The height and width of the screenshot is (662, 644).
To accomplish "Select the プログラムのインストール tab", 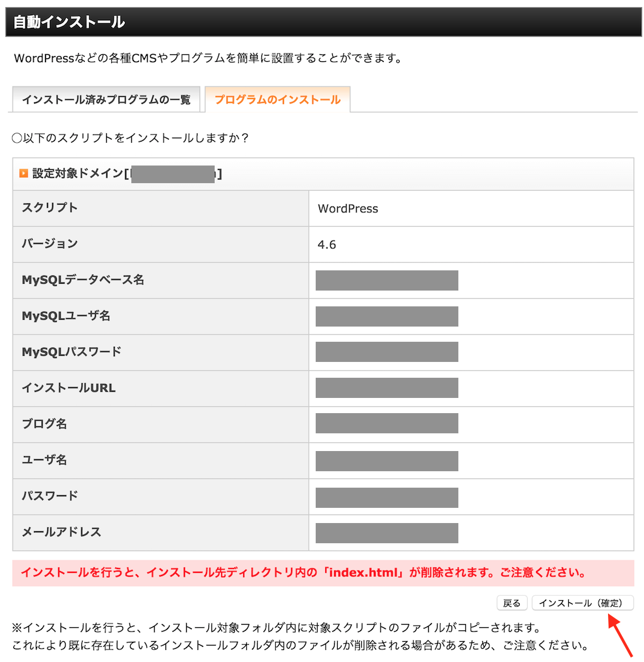I will pyautogui.click(x=277, y=100).
